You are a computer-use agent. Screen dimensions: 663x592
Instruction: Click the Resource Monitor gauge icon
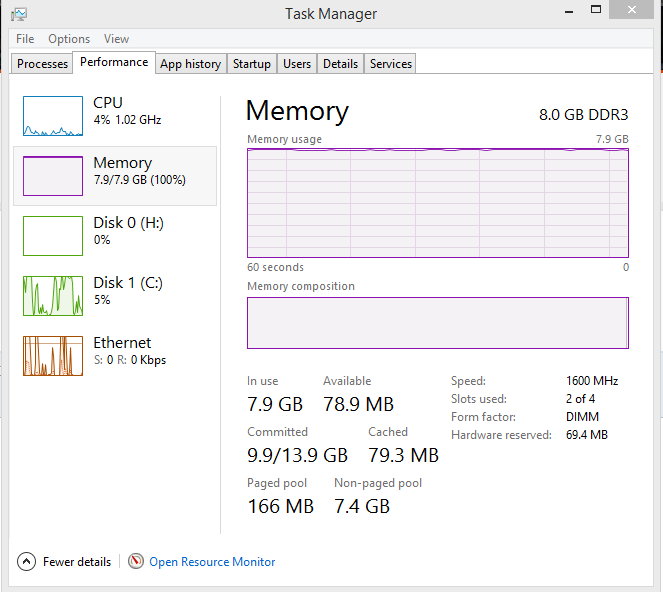coord(136,562)
